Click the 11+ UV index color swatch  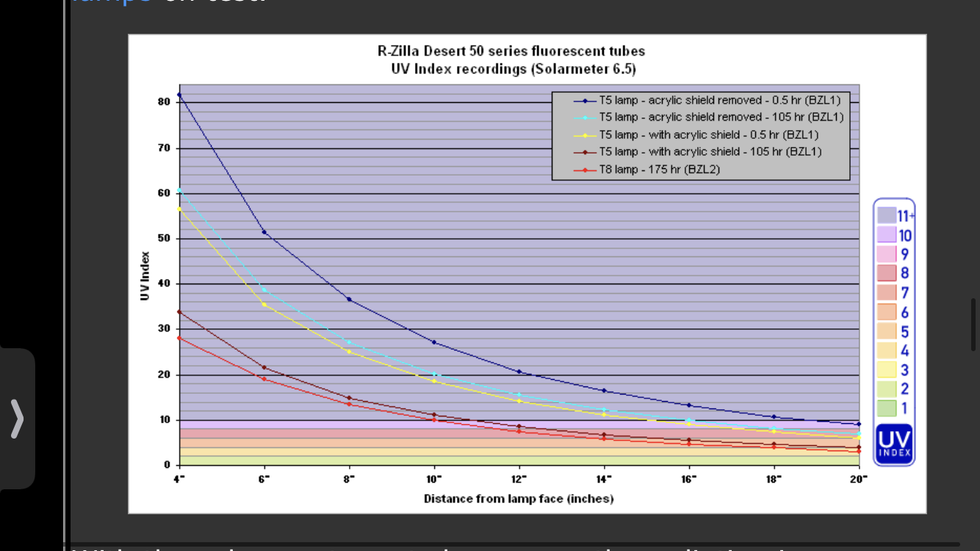[885, 215]
